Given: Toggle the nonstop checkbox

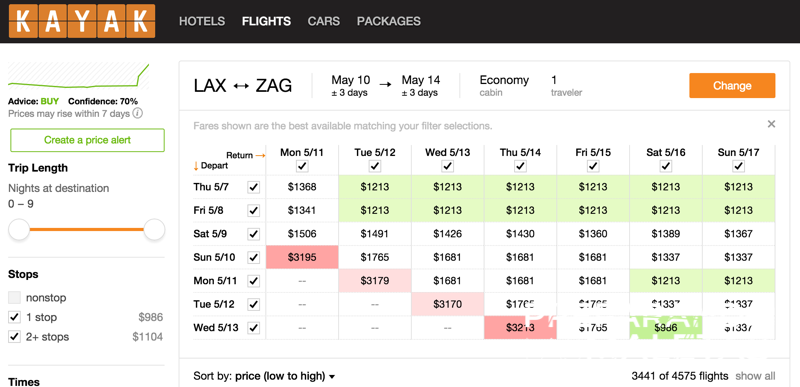Looking at the screenshot, I should (x=14, y=297).
